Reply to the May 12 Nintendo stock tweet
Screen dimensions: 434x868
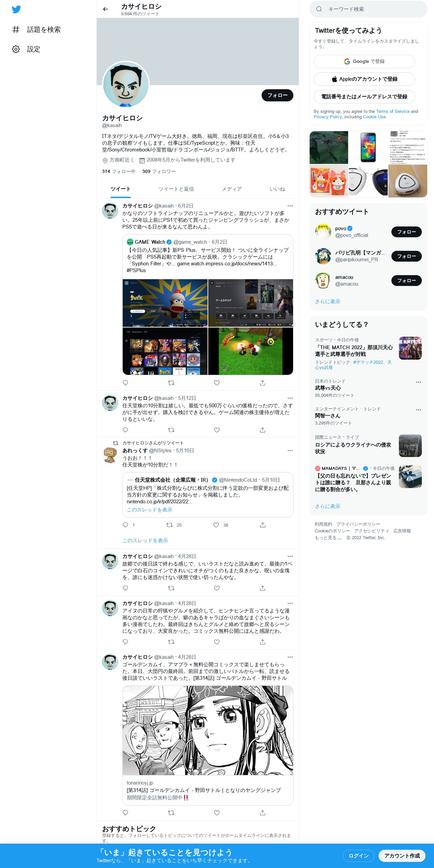click(125, 430)
